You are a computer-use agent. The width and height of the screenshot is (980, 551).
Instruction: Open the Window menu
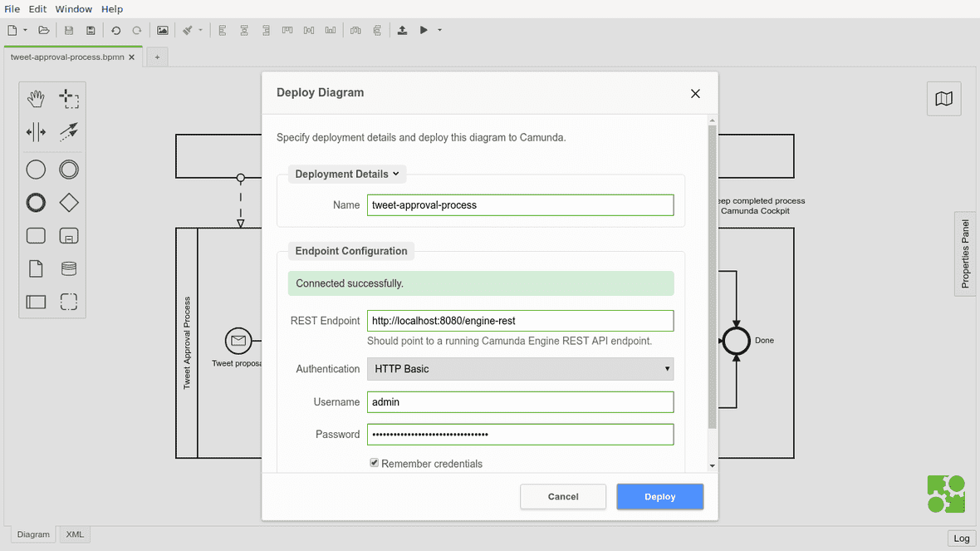click(74, 9)
